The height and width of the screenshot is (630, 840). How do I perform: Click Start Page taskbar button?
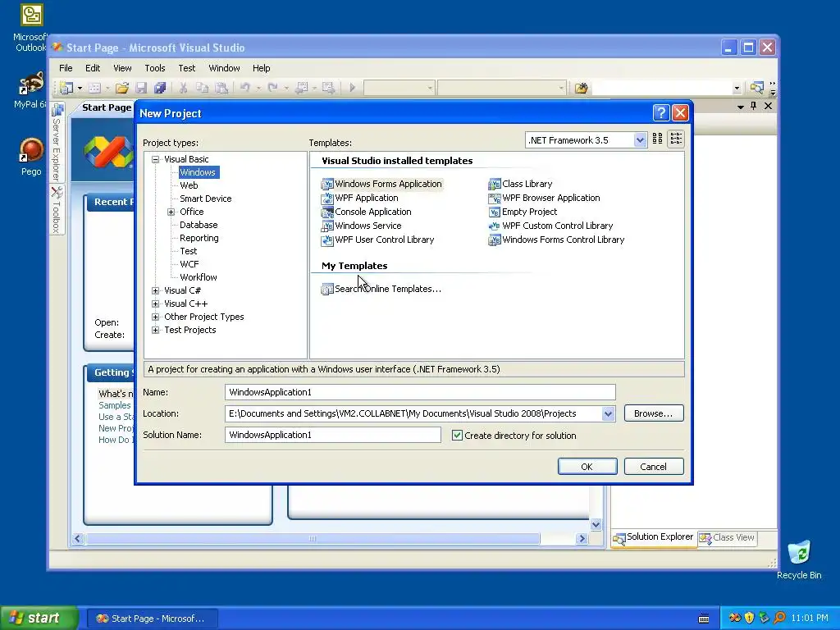(152, 619)
